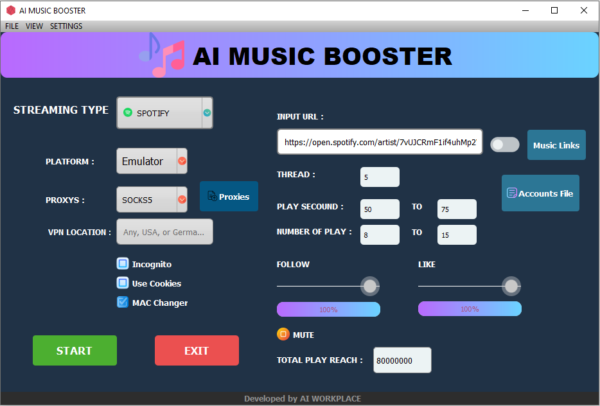
Task: Click the LIKE 100% progress bar
Action: (x=470, y=309)
